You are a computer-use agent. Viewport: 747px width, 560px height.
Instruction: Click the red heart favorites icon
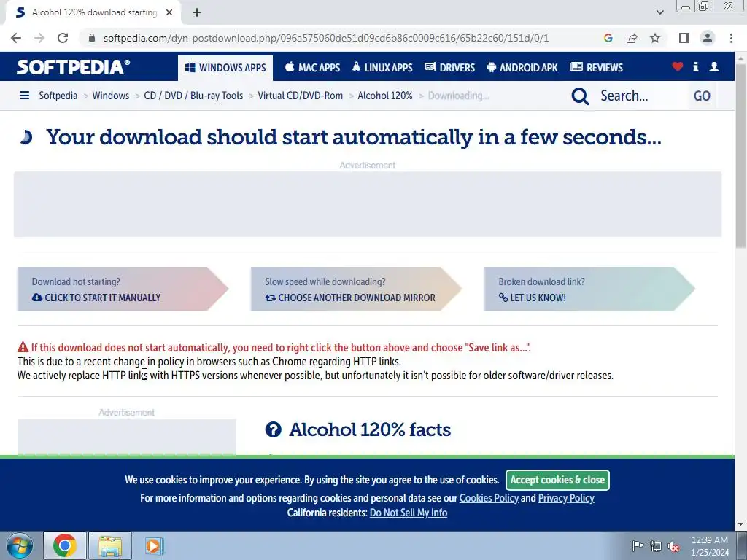(678, 66)
